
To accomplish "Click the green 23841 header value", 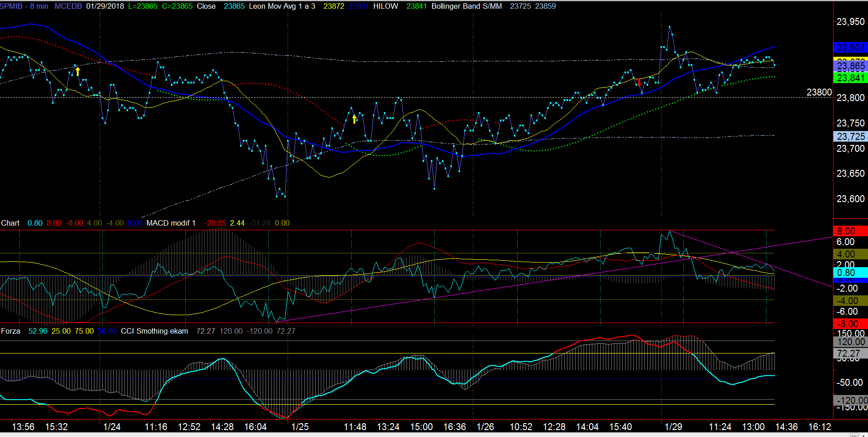I will pyautogui.click(x=417, y=6).
